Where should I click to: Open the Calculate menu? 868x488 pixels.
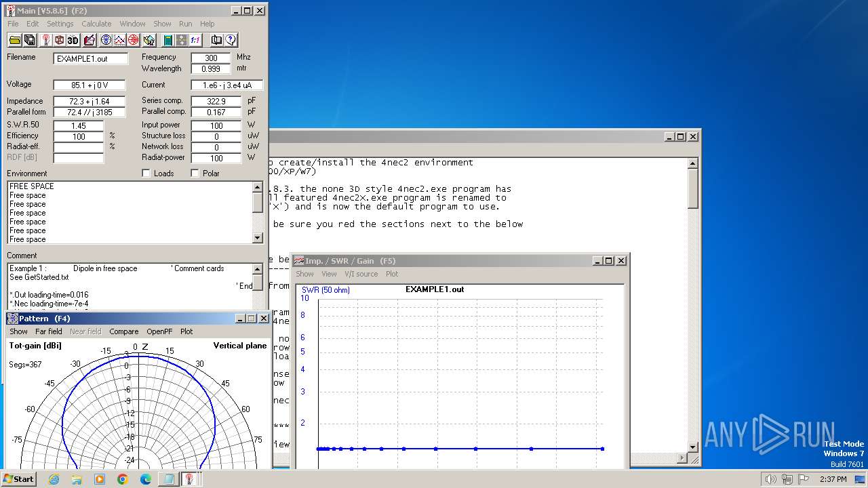point(96,24)
